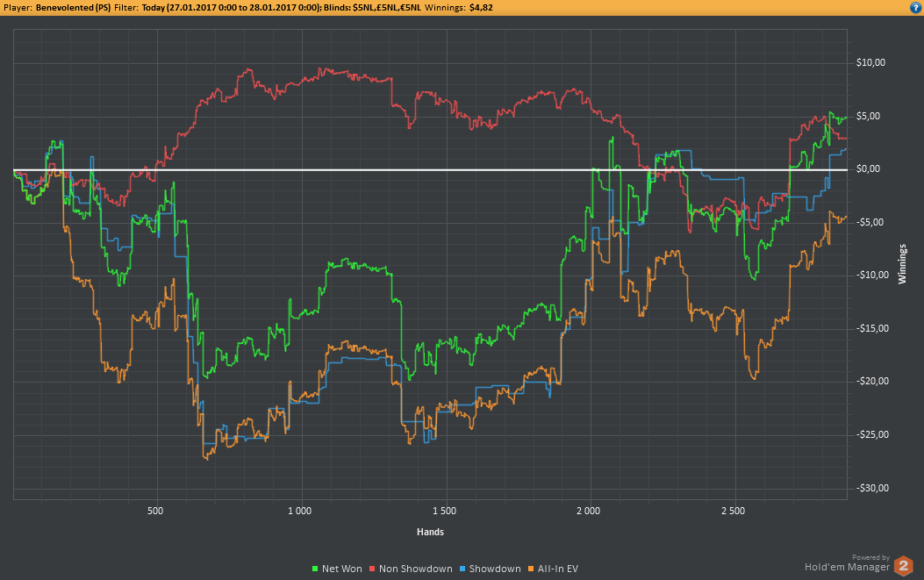Image resolution: width=924 pixels, height=580 pixels.
Task: Toggle the All-In EV series in legend
Action: (x=553, y=569)
